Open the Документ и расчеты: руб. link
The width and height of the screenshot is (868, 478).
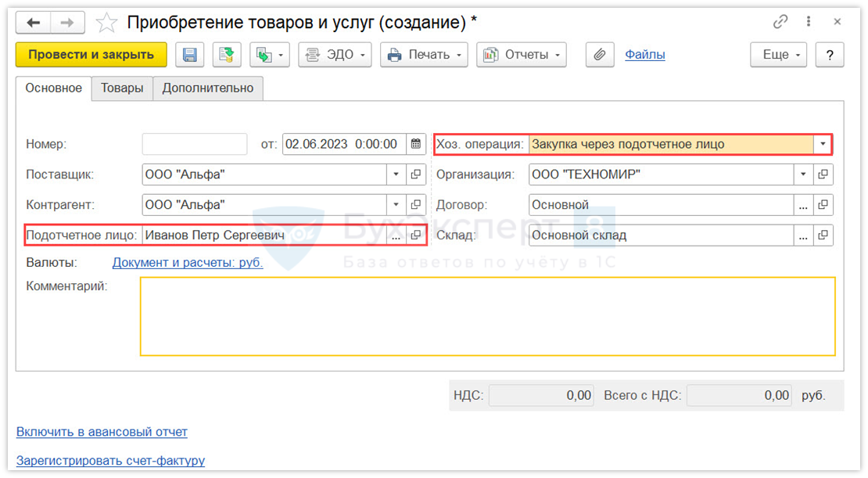pyautogui.click(x=188, y=263)
